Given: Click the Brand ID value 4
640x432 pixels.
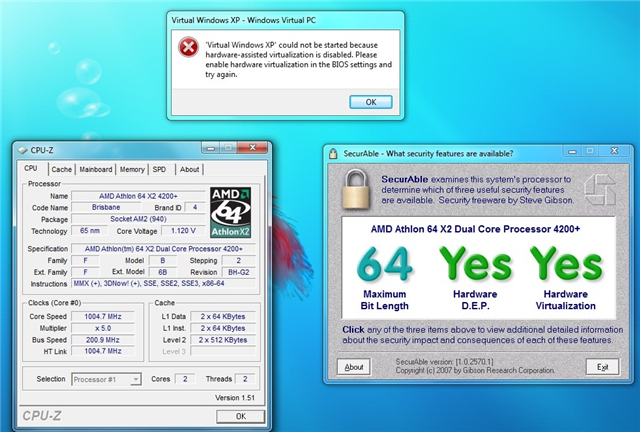Looking at the screenshot, I should (x=195, y=207).
